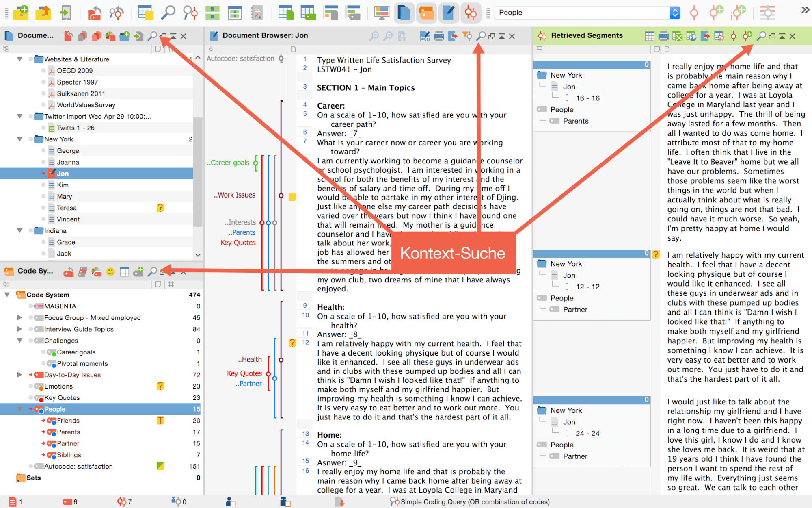Click the new document group icon
The image size is (812, 508).
[124, 36]
